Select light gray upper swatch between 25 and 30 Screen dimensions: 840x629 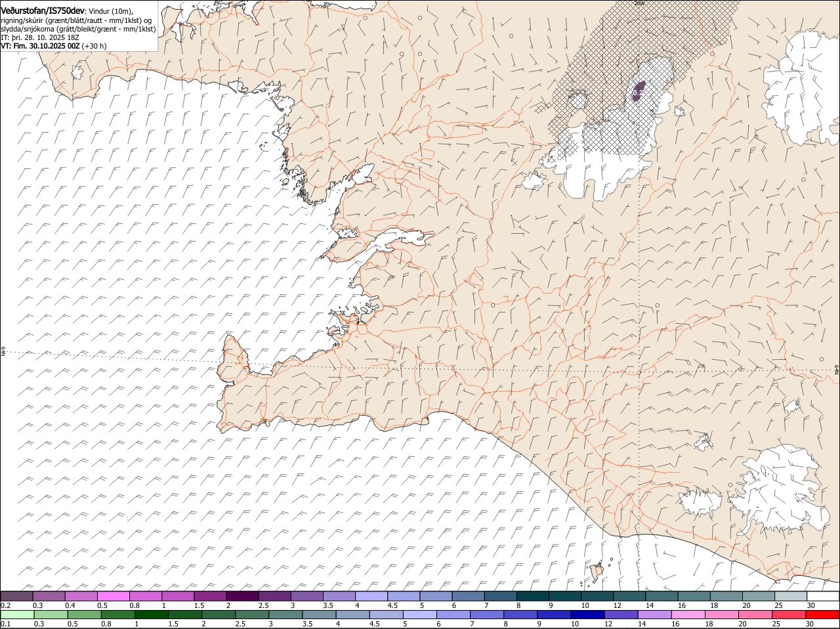[x=790, y=596]
